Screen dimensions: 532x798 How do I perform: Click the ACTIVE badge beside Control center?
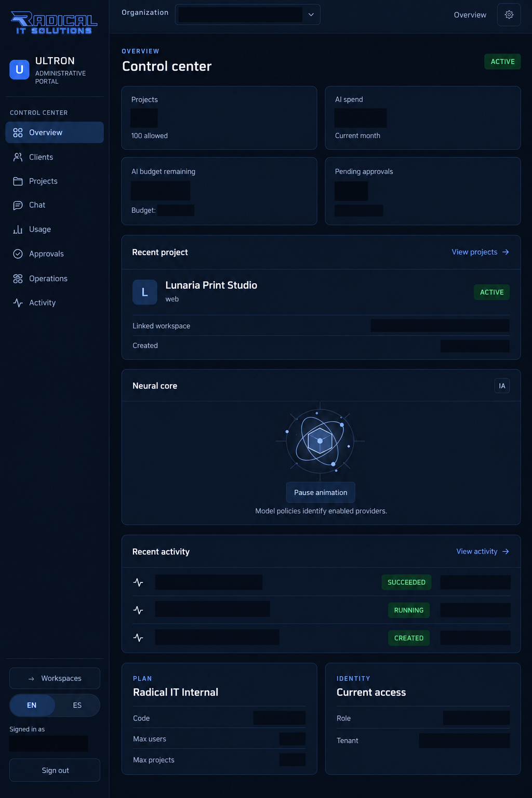pos(502,61)
